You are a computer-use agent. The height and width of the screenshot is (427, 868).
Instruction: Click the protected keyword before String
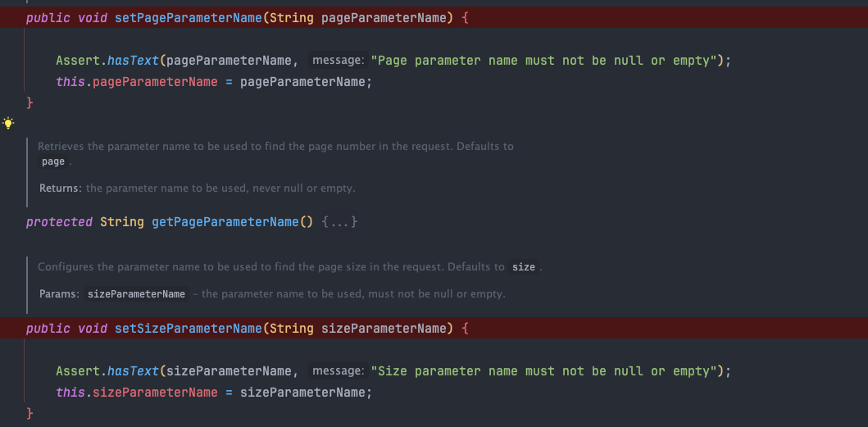coord(59,222)
